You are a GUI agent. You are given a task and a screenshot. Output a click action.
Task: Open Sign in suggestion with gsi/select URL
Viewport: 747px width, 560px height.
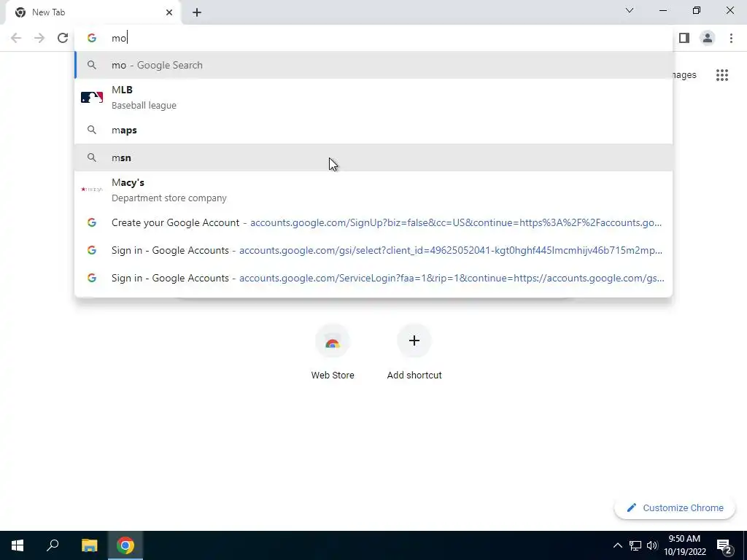(373, 250)
